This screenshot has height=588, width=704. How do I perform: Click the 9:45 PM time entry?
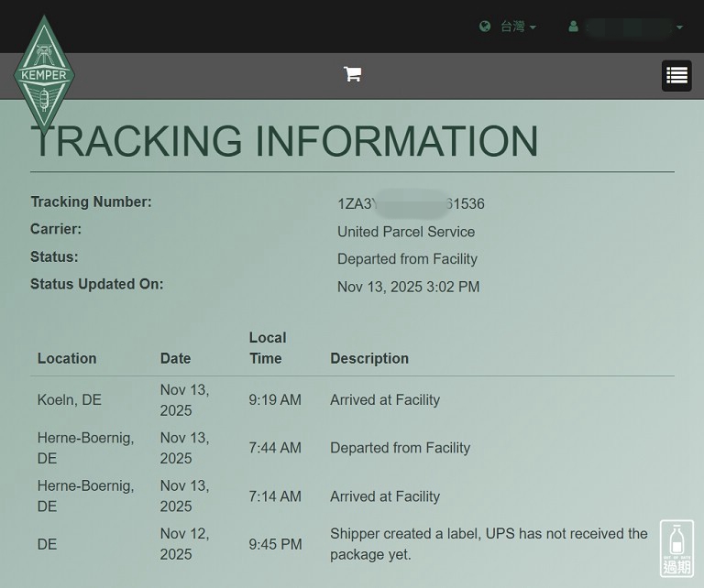275,544
